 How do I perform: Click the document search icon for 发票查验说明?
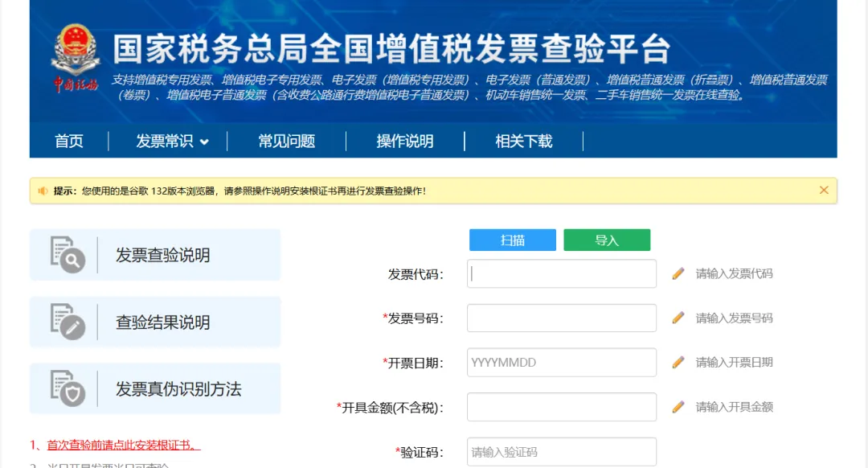click(x=68, y=255)
